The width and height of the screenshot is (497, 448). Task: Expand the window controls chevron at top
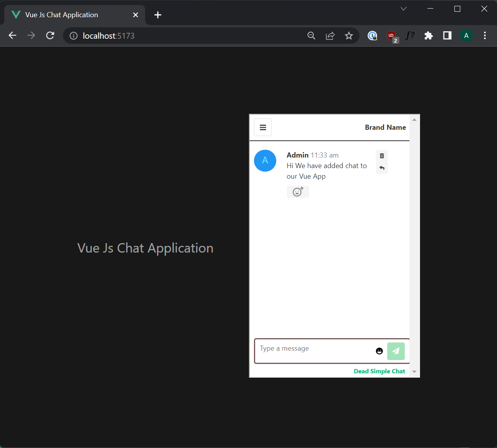pyautogui.click(x=403, y=8)
